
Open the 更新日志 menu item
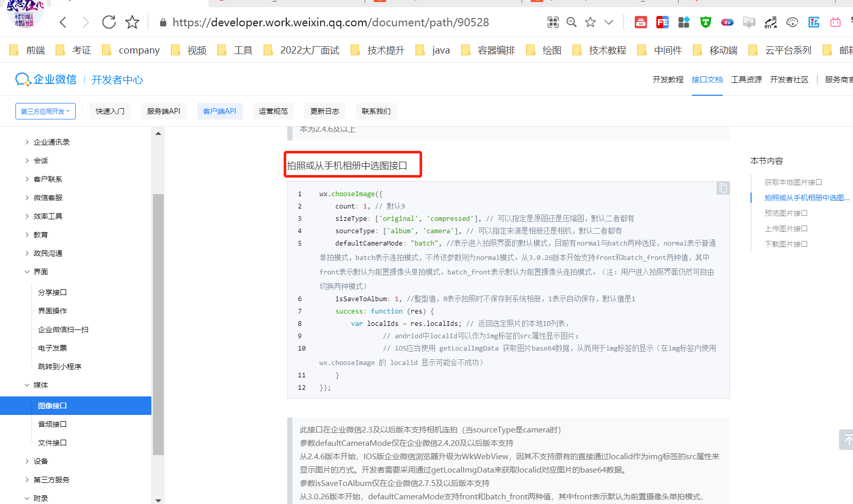click(x=324, y=111)
